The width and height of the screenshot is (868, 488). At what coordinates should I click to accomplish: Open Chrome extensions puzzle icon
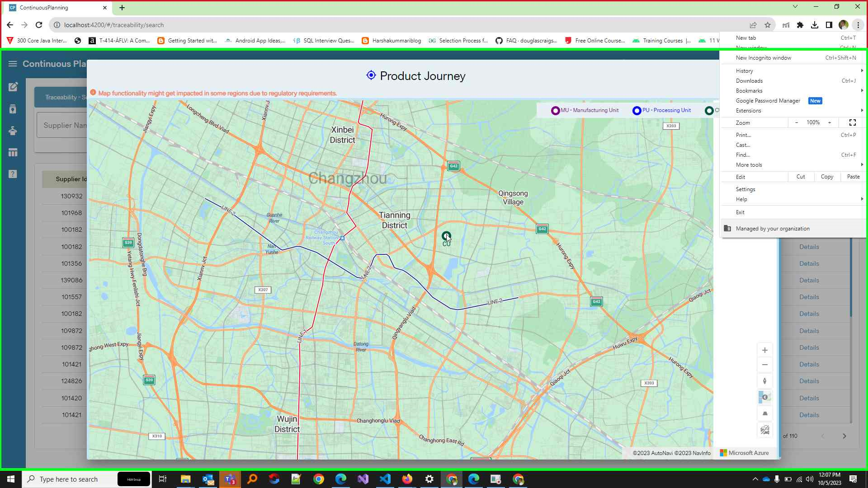click(800, 25)
